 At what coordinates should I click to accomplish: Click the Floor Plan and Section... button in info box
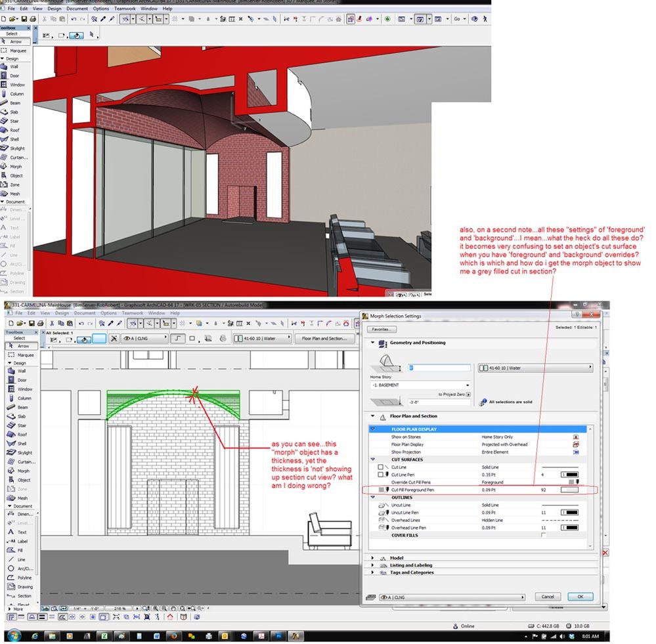324,338
